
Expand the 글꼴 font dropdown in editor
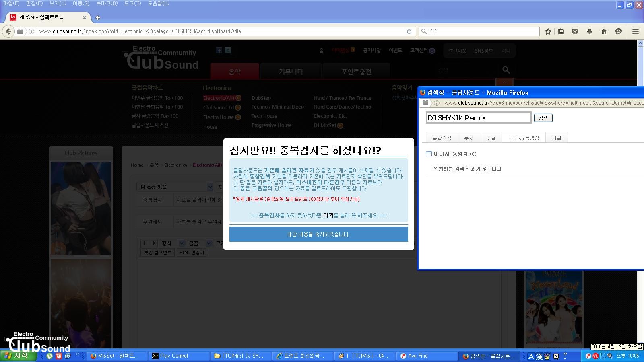point(200,243)
